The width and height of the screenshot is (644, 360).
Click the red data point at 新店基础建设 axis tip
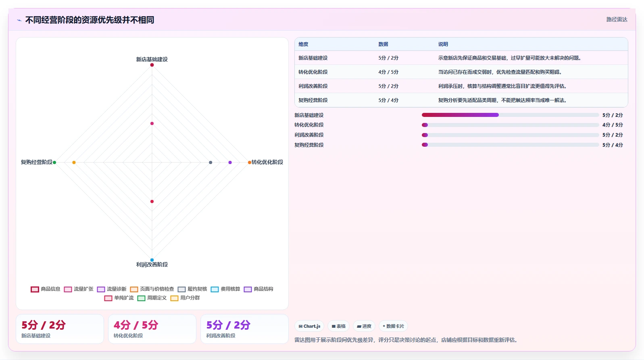click(x=152, y=65)
